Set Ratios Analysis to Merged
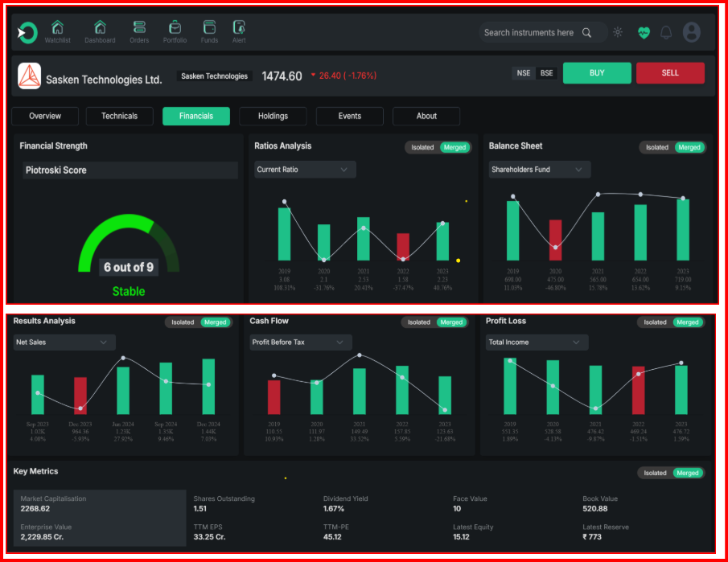728x562 pixels. click(454, 148)
